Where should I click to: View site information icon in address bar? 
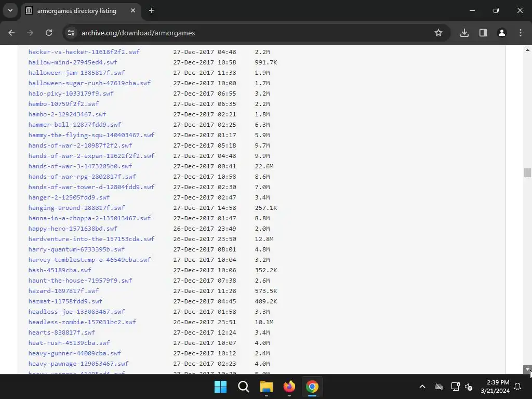click(71, 33)
